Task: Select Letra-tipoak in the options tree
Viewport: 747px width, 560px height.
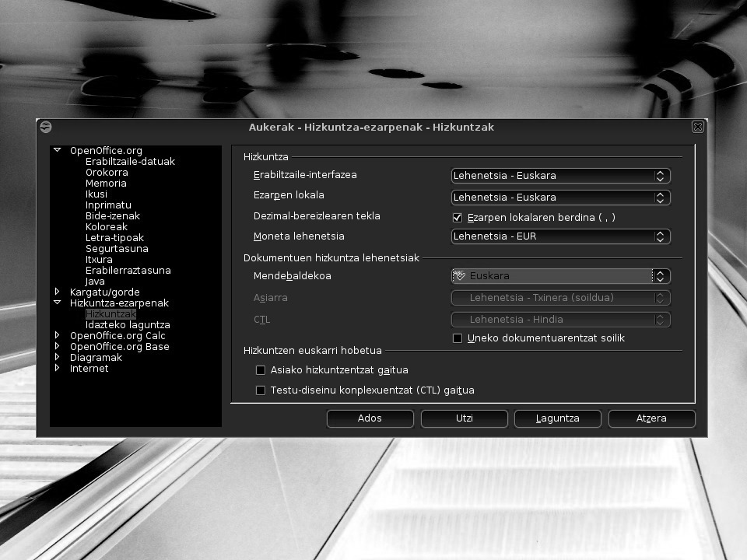Action: pos(114,238)
